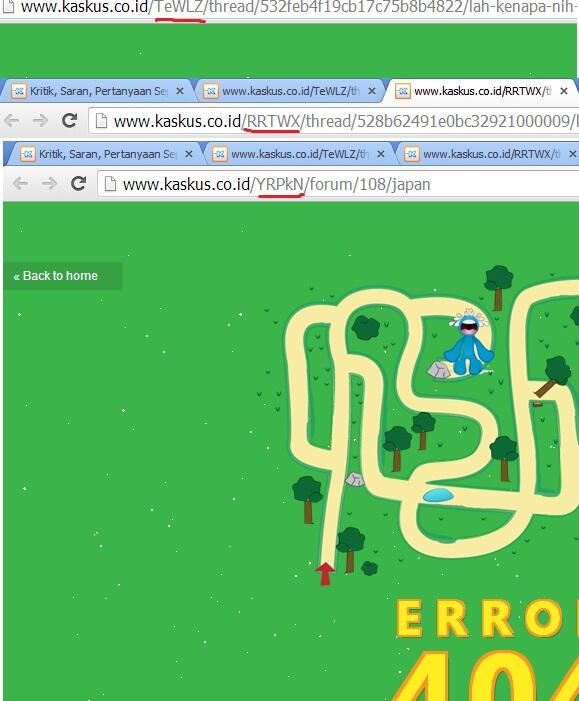This screenshot has width=579, height=701.
Task: Focus the topmost address bar containing the TeWLZ thread URL
Action: point(289,8)
